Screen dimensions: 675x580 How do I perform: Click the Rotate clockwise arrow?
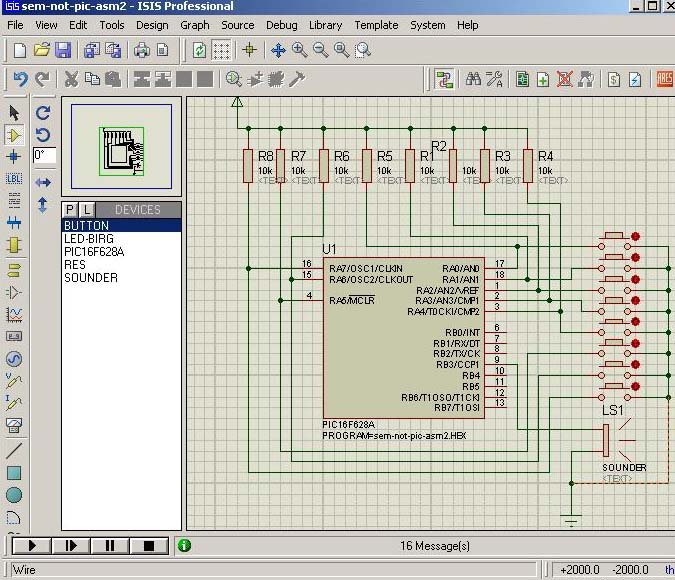click(x=43, y=113)
